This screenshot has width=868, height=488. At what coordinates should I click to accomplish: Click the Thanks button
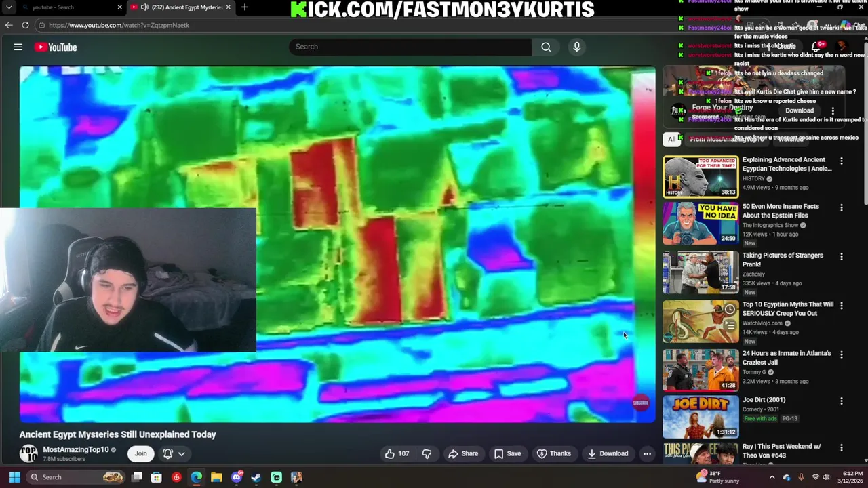[x=553, y=453]
